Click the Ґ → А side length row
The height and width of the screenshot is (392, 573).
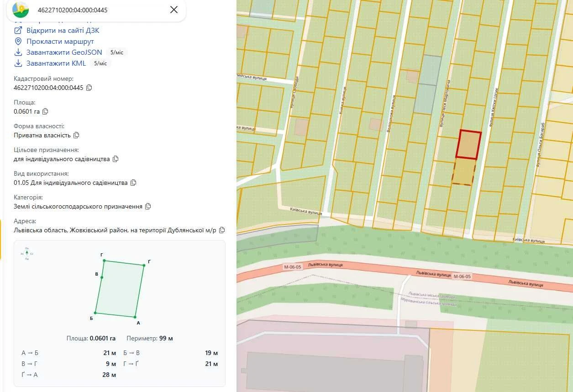(x=68, y=375)
